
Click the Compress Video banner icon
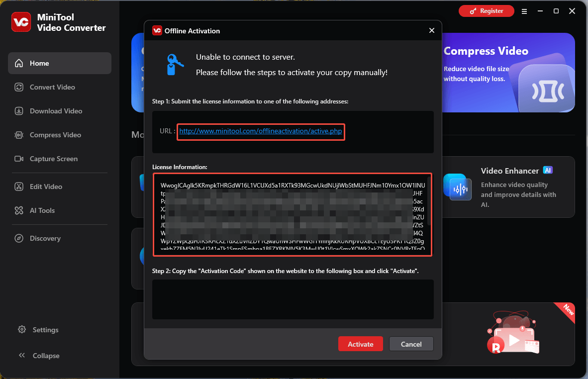coord(548,90)
